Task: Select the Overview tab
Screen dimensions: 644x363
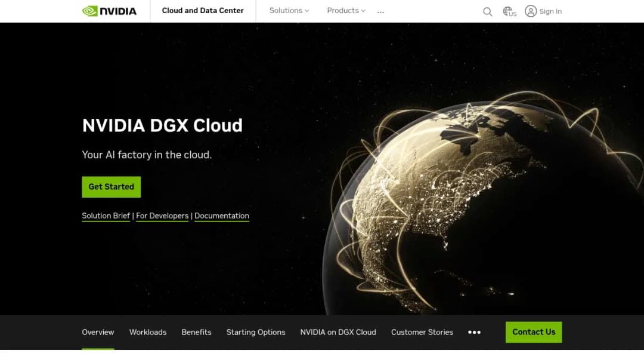Action: pos(98,332)
